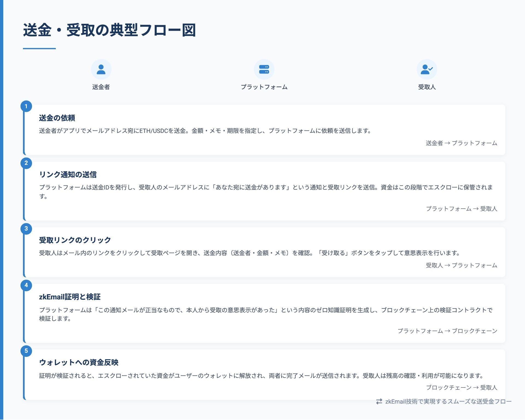Click the description mentioning ETH/USDCを送金

click(205, 131)
